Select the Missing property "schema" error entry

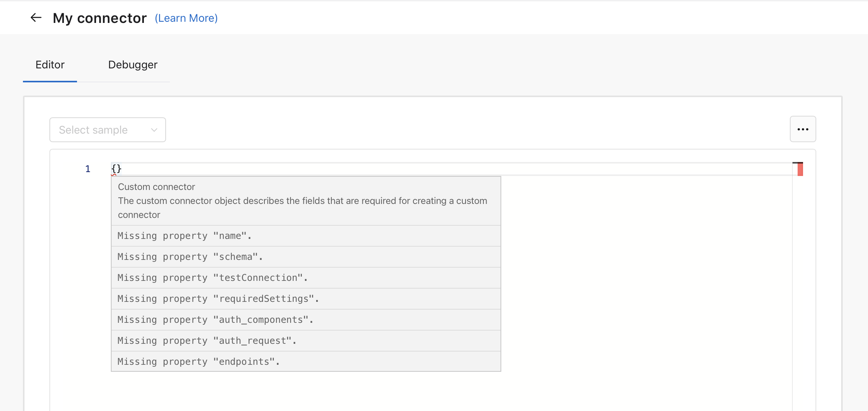click(x=189, y=256)
